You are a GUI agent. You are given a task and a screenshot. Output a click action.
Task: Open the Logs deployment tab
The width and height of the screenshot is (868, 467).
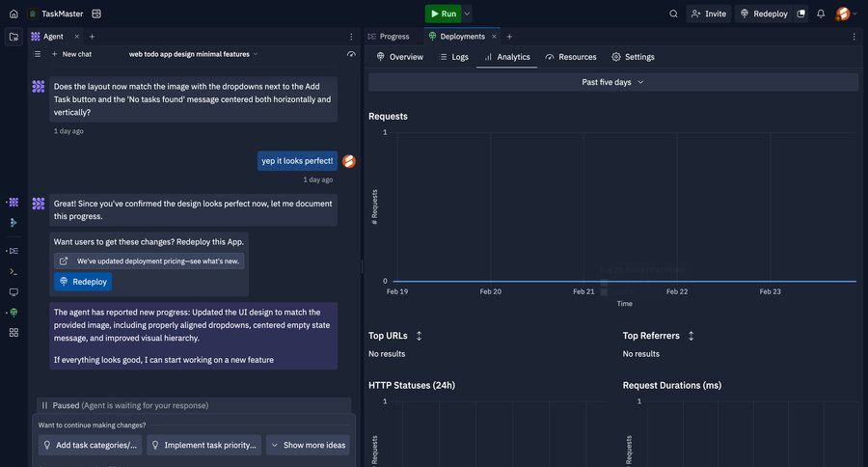(454, 57)
